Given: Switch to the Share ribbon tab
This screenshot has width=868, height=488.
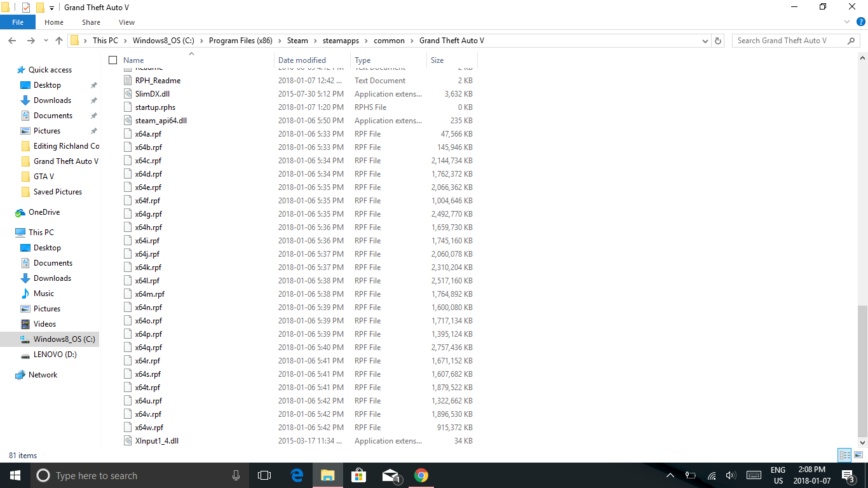Looking at the screenshot, I should click(x=91, y=22).
